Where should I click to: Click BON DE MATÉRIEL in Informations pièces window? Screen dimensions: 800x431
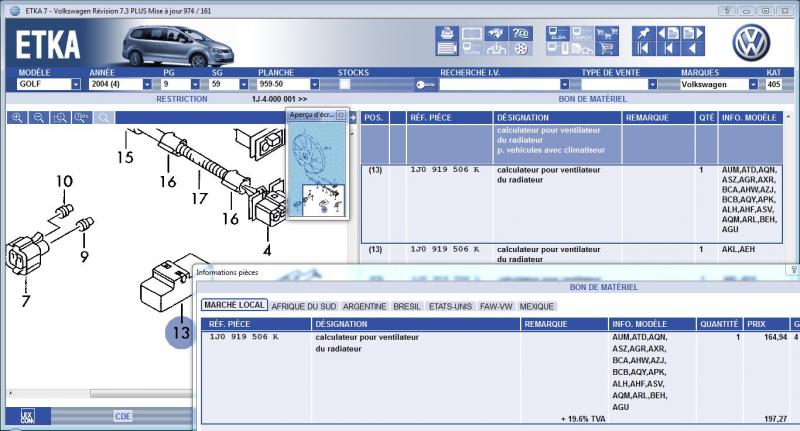click(604, 287)
